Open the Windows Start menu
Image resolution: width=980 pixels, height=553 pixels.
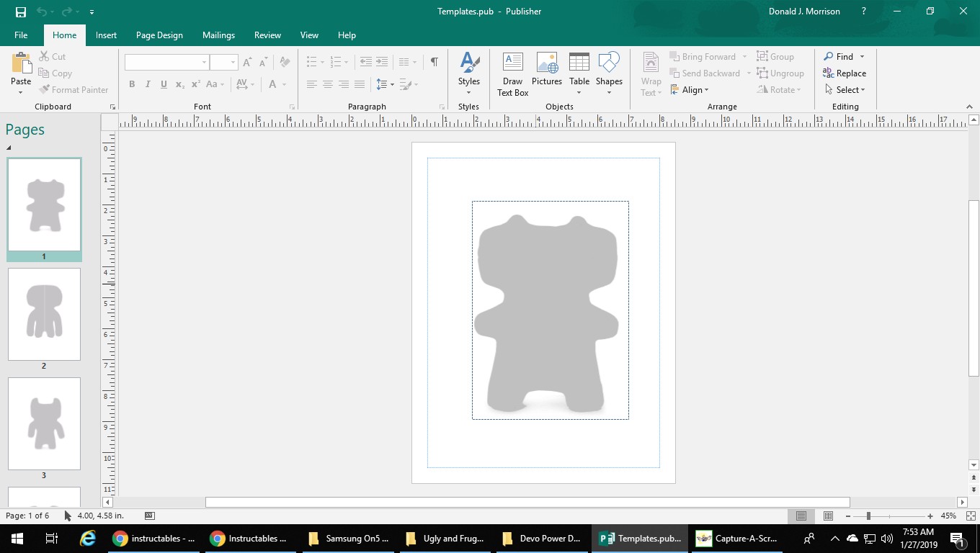click(x=17, y=538)
